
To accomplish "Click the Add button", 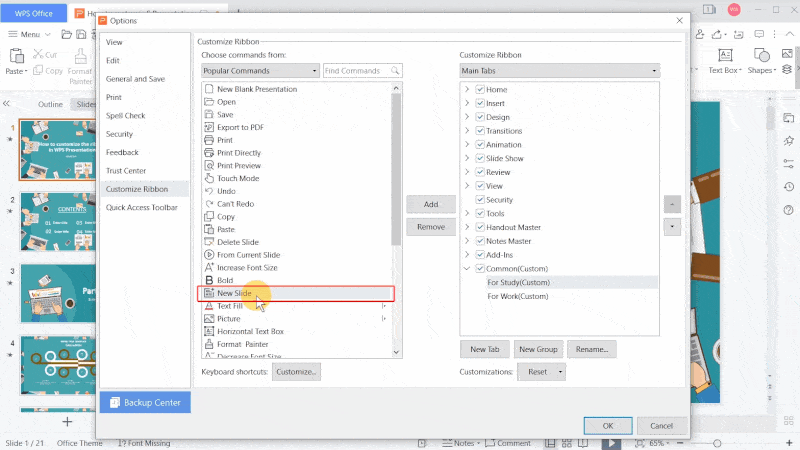I will point(431,204).
